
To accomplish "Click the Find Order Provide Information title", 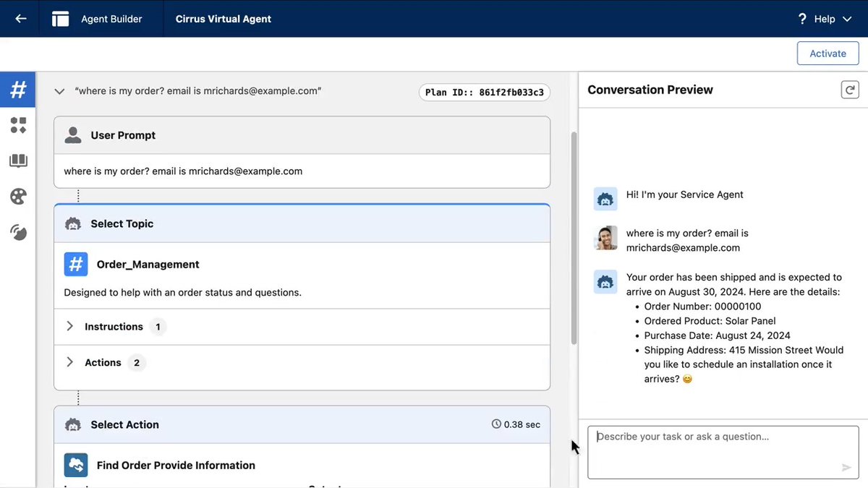I will click(176, 466).
